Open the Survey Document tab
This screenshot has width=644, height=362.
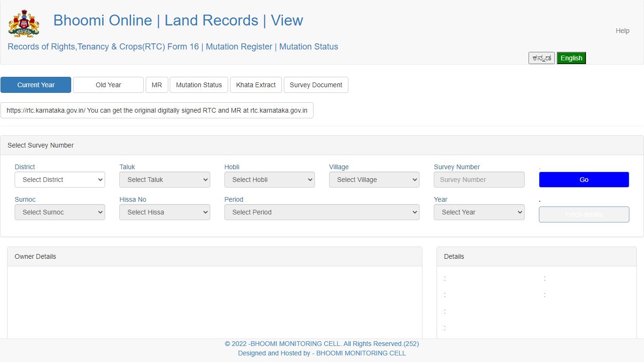coord(316,85)
